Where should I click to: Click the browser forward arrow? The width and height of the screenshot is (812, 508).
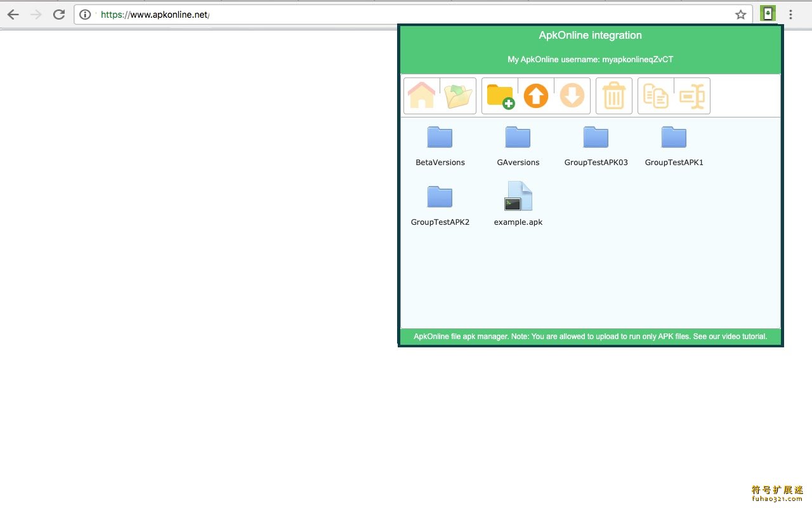coord(36,14)
